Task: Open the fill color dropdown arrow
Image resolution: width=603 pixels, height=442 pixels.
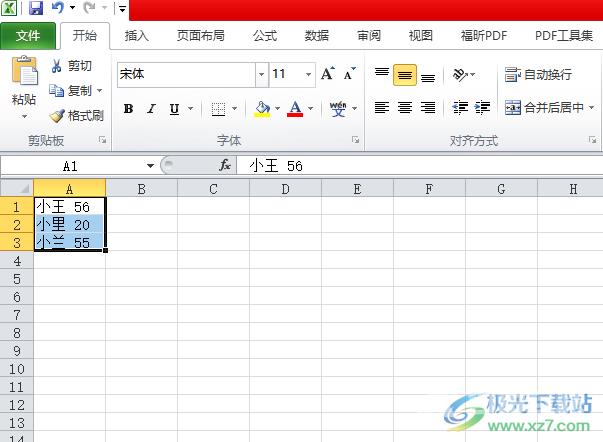Action: coord(277,109)
